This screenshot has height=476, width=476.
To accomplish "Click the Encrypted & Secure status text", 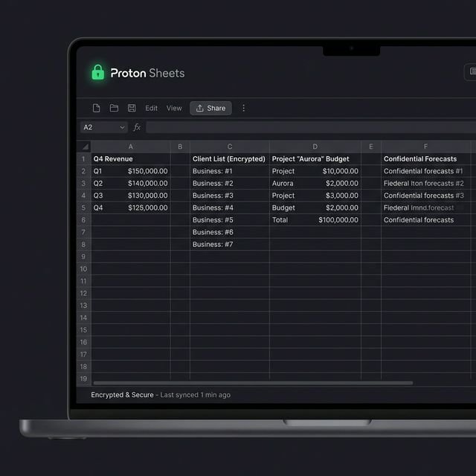I will click(122, 395).
